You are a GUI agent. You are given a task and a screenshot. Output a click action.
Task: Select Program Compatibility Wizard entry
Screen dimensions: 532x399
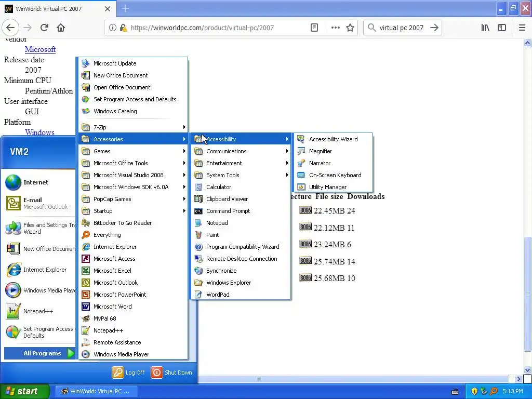[241, 247]
